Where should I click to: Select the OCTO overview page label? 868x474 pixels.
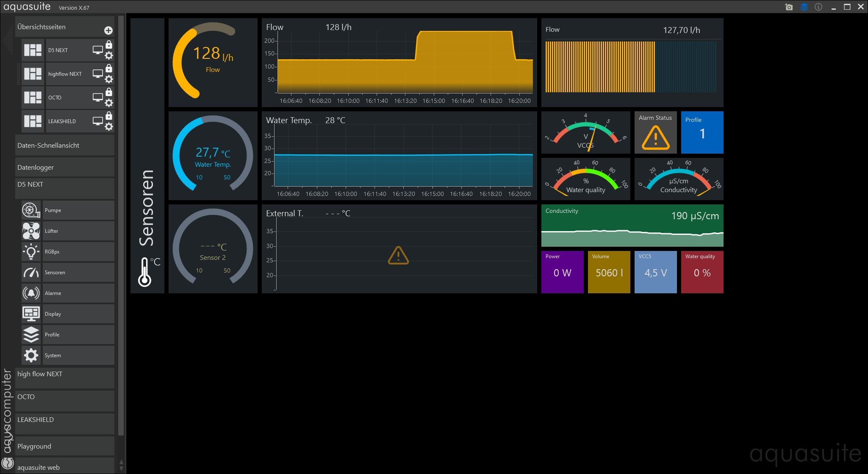(x=55, y=98)
